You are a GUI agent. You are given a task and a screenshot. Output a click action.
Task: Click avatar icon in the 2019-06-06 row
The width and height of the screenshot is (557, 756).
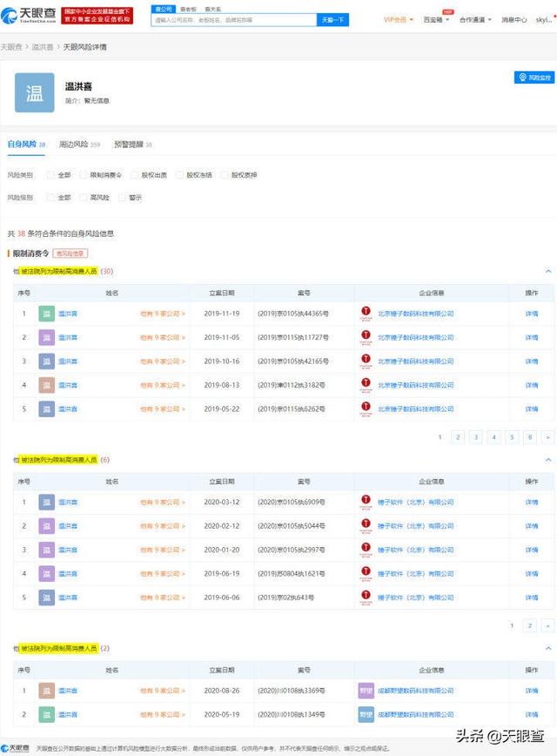[47, 597]
